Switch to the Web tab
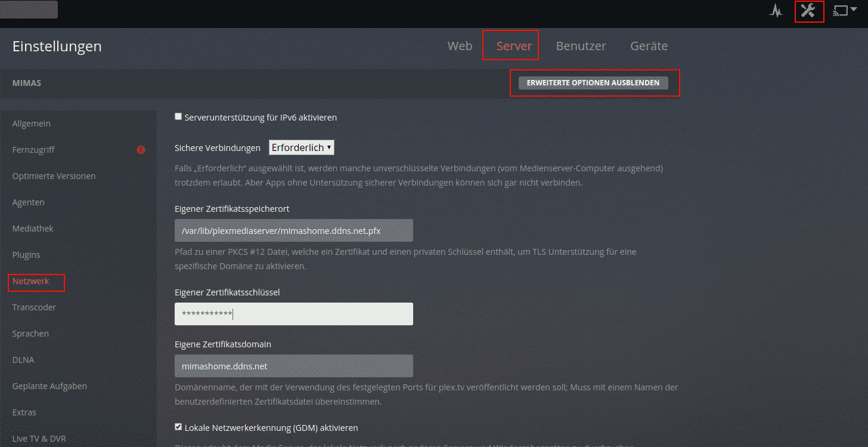Screen dimensions: 868x447 pyautogui.click(x=460, y=46)
